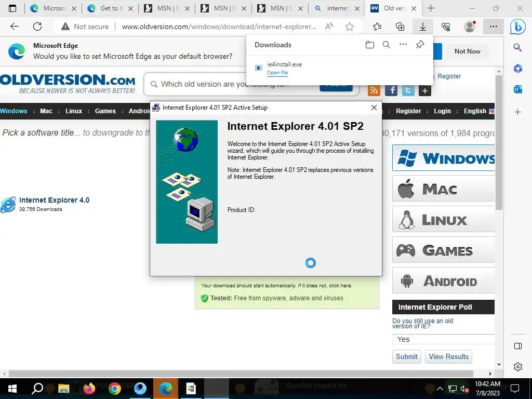Click the sidebar search icon
The image size is (532, 399).
pyautogui.click(x=517, y=47)
